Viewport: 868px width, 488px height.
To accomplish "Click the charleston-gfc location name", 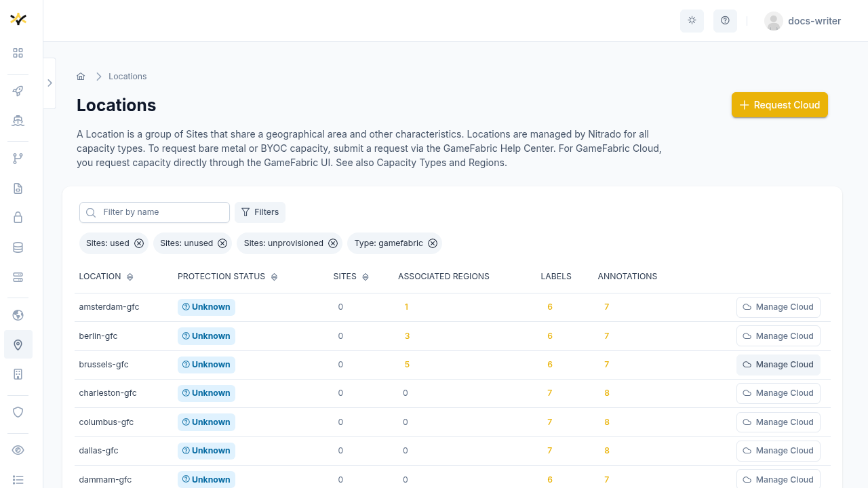I will click(x=108, y=393).
